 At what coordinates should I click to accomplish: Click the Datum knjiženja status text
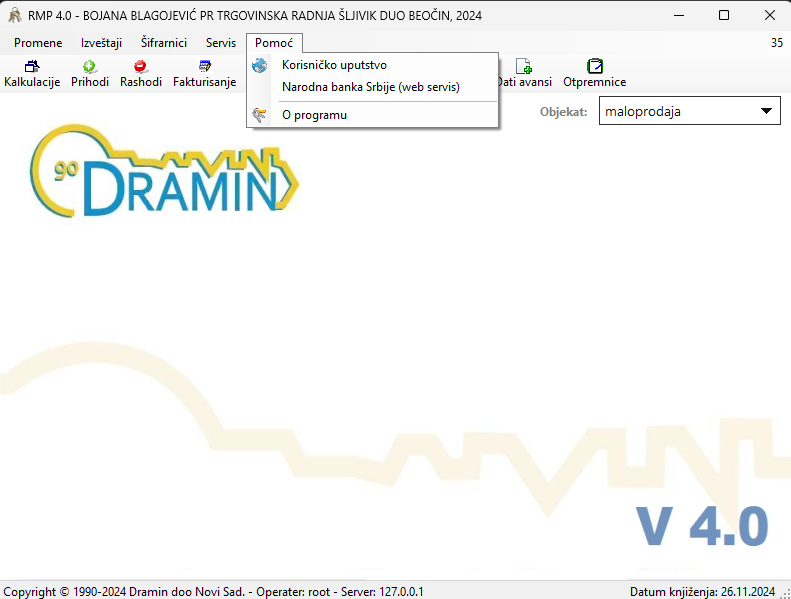click(x=702, y=591)
